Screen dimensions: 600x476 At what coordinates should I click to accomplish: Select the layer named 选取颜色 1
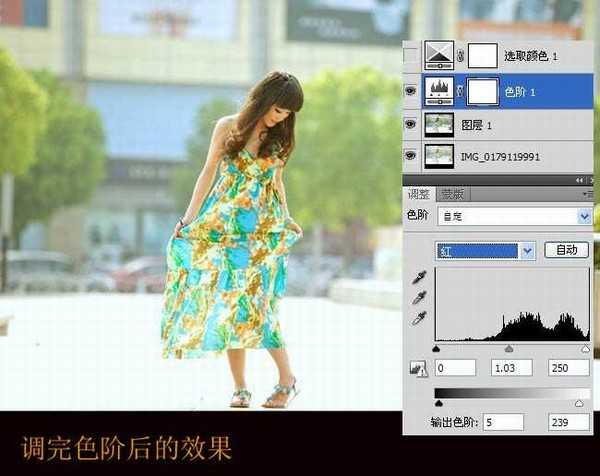pos(498,56)
